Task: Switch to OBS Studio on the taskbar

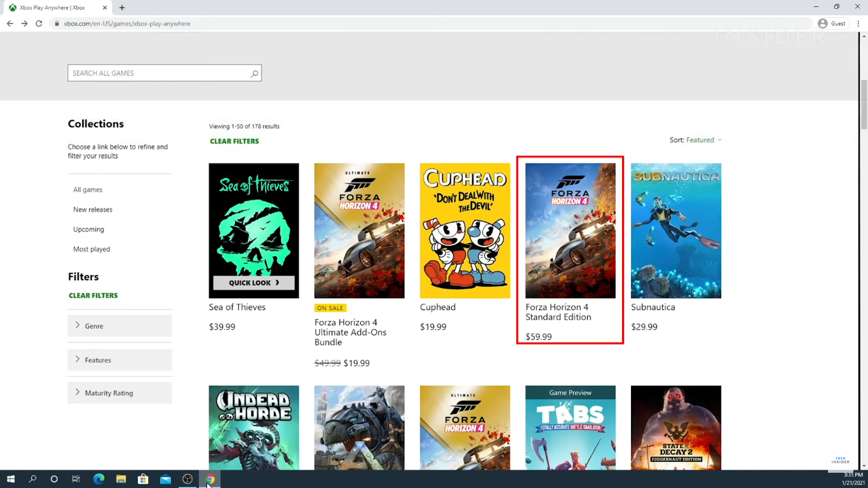Action: coord(187,479)
